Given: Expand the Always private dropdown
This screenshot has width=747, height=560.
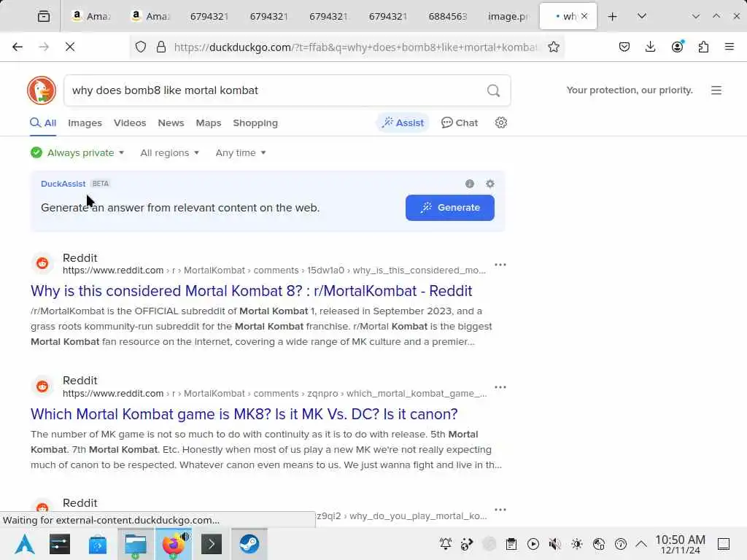Looking at the screenshot, I should (x=77, y=153).
